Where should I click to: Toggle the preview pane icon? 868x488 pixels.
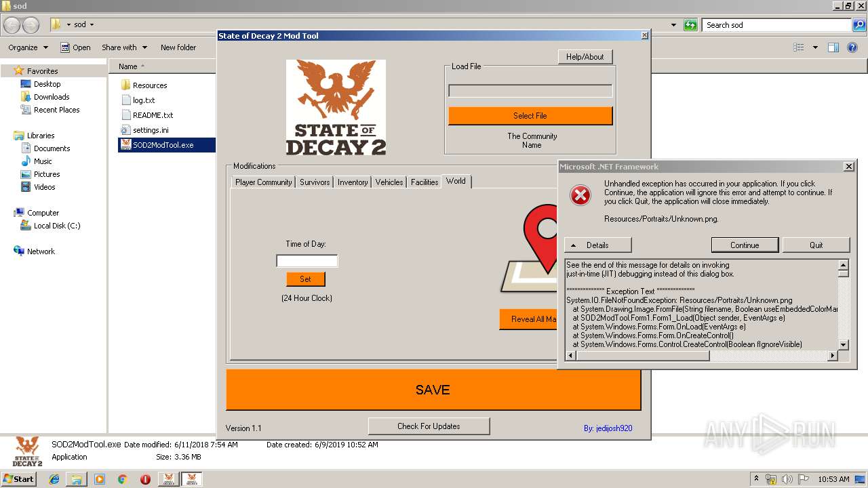click(x=833, y=47)
